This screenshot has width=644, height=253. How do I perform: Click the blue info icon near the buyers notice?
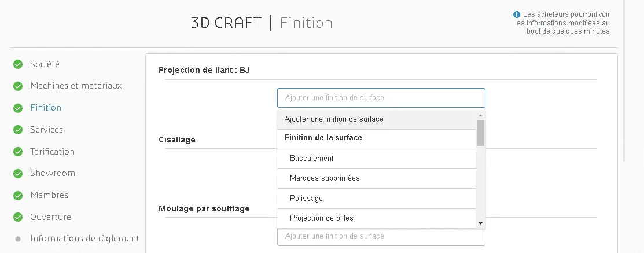(x=517, y=14)
